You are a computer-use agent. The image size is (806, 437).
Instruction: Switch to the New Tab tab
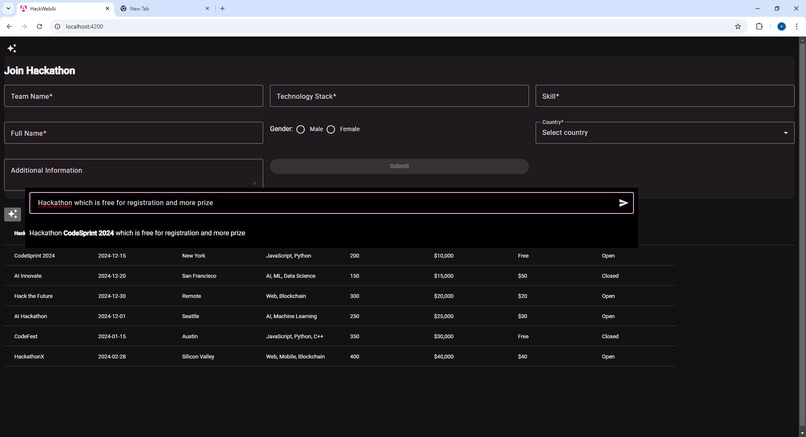coord(165,9)
